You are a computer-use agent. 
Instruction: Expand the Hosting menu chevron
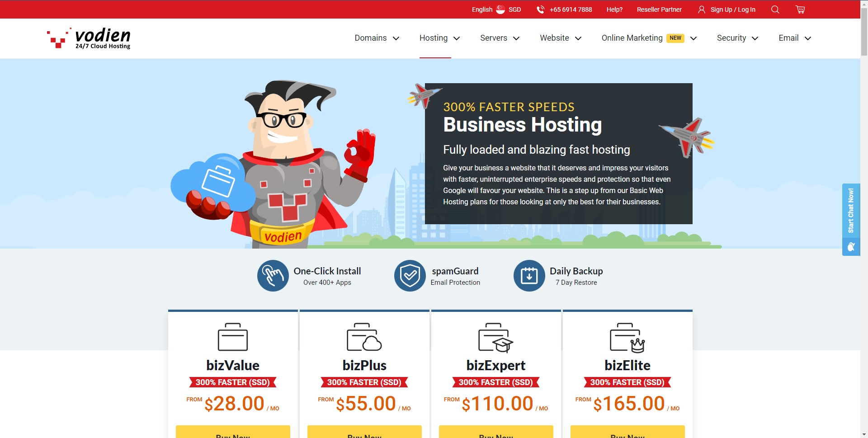tap(457, 38)
